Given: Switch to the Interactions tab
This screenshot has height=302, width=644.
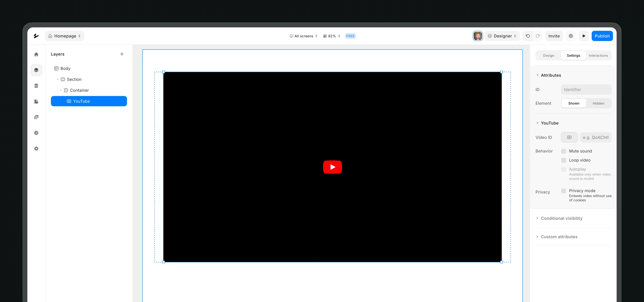Looking at the screenshot, I should pyautogui.click(x=598, y=56).
